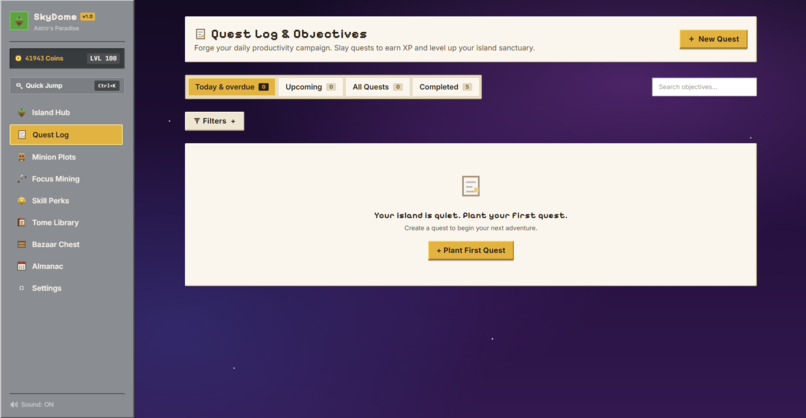This screenshot has width=806, height=418.
Task: Open Bazaar Chest page
Action: pyautogui.click(x=66, y=245)
